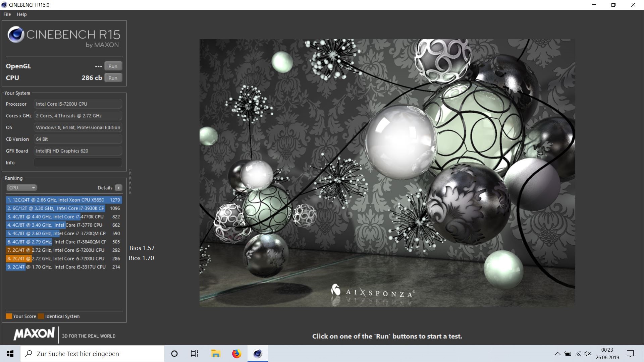Click the Info text field
The width and height of the screenshot is (644, 362).
(x=78, y=163)
